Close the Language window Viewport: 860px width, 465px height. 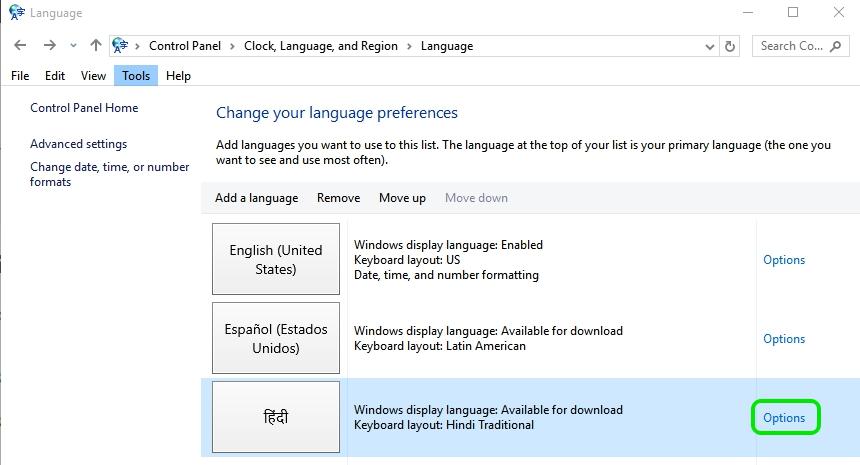click(839, 12)
